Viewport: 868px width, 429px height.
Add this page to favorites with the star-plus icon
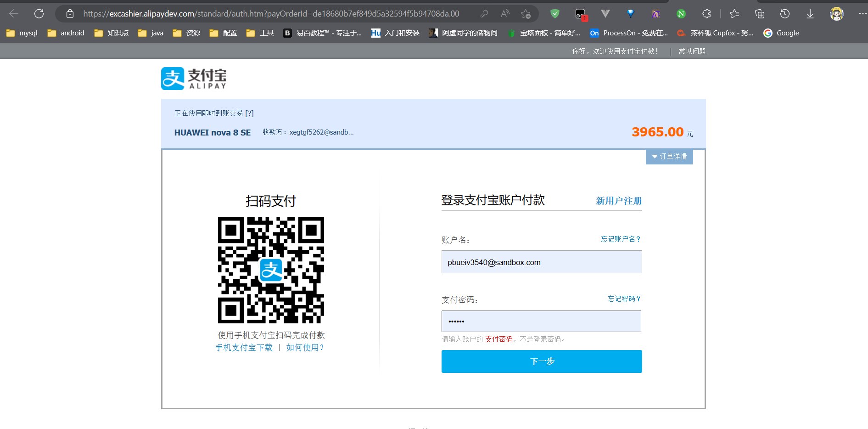(526, 14)
